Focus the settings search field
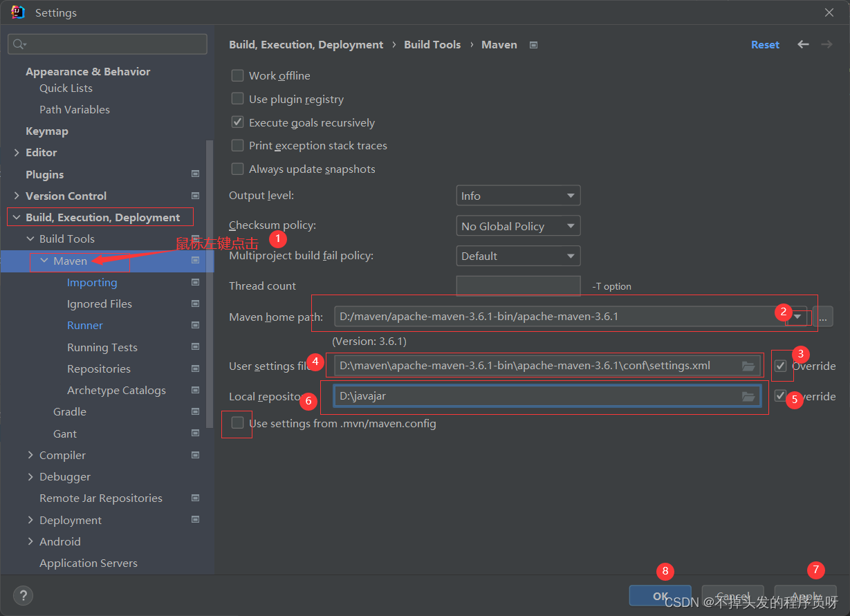 (x=107, y=44)
